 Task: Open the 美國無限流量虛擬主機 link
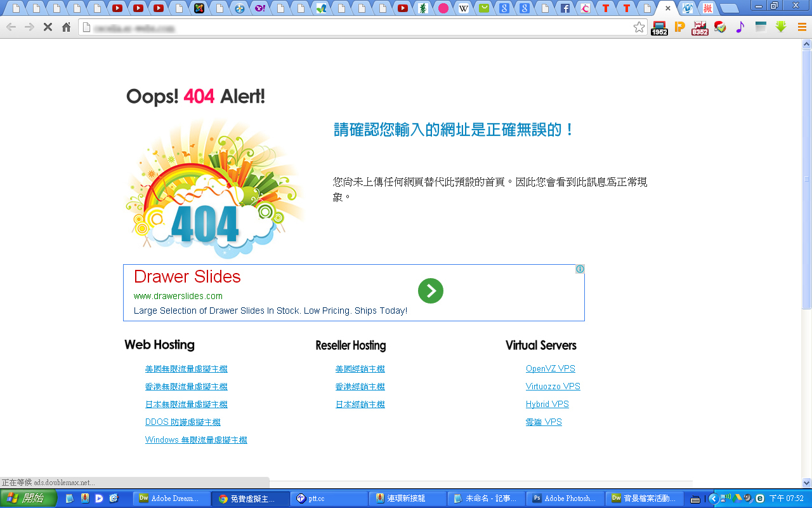pos(186,369)
